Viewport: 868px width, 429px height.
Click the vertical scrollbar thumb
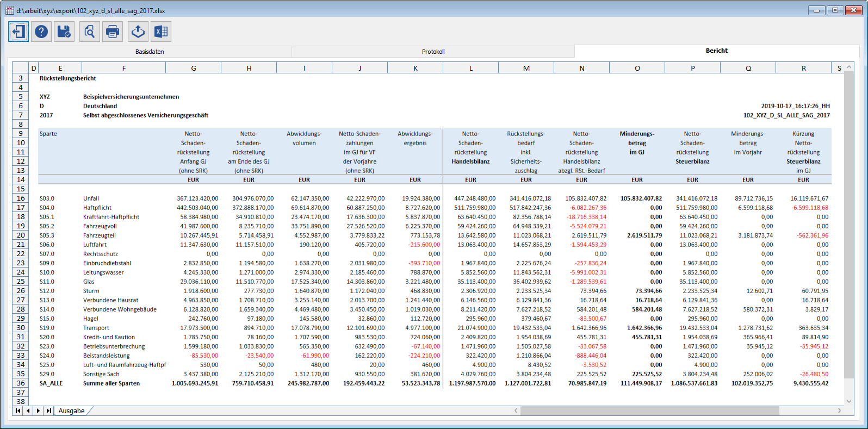coord(849,225)
